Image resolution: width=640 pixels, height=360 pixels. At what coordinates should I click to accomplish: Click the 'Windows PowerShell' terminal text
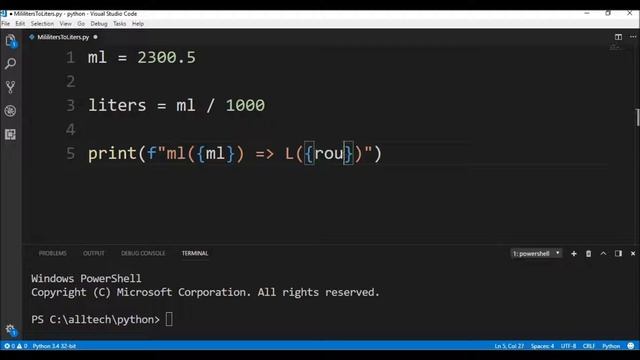[x=86, y=278]
